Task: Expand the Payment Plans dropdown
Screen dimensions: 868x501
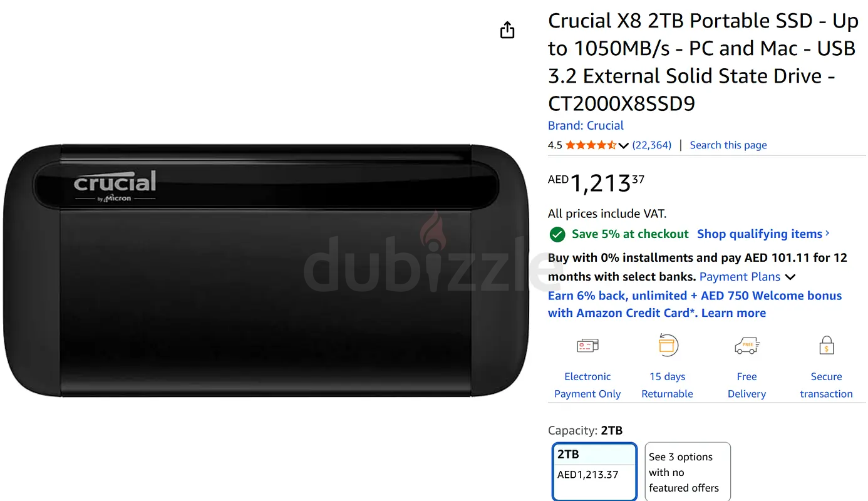Action: coord(790,277)
